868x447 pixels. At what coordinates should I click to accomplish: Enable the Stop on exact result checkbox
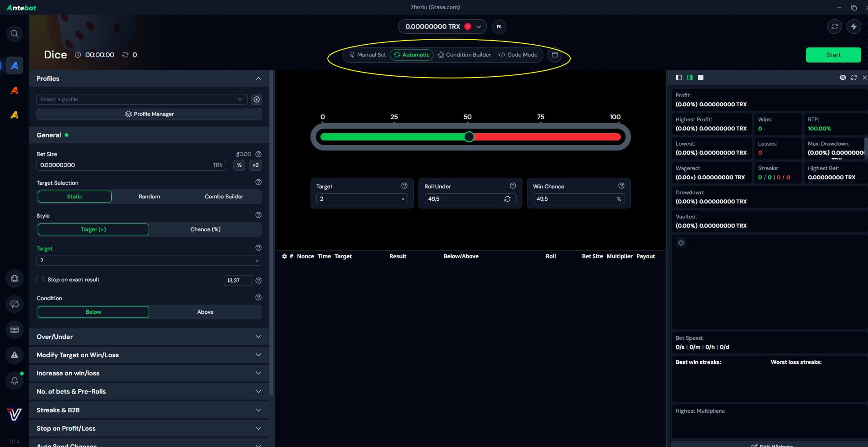[40, 279]
